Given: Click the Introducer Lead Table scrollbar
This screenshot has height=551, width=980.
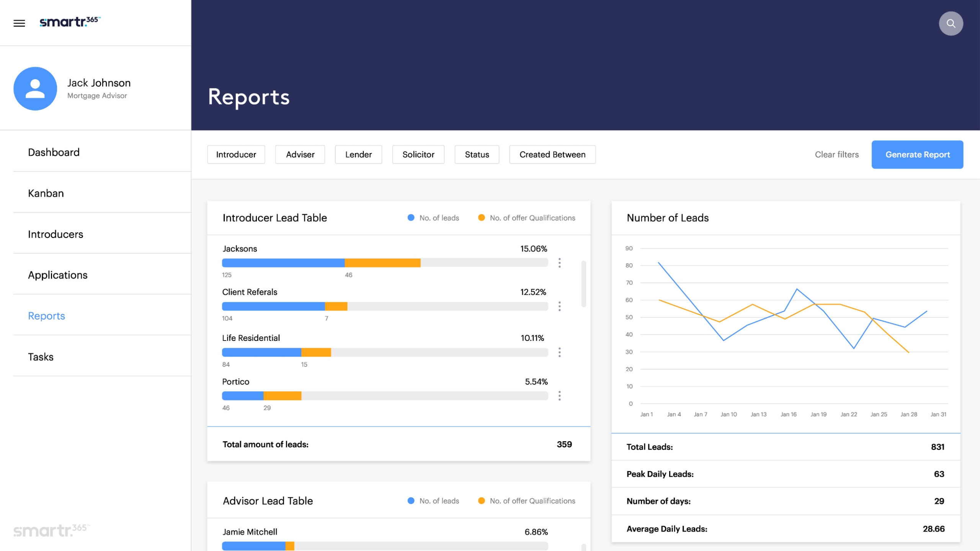Looking at the screenshot, I should point(583,284).
